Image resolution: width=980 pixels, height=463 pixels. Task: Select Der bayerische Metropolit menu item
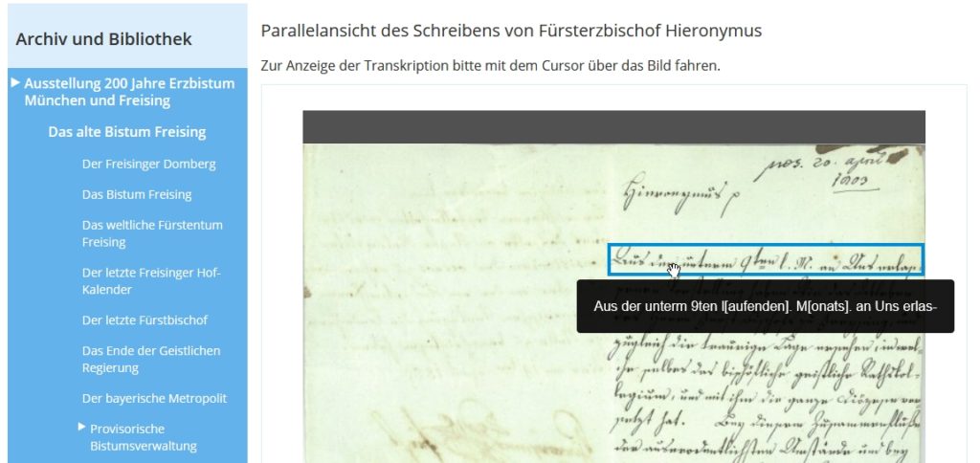tap(154, 398)
